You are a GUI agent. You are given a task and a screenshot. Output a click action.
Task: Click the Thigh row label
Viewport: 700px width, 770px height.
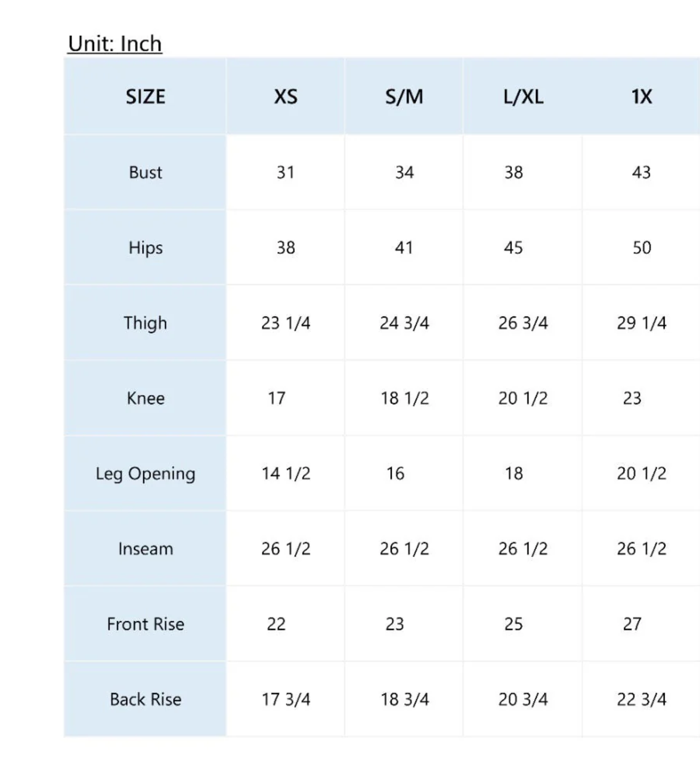[x=145, y=323]
